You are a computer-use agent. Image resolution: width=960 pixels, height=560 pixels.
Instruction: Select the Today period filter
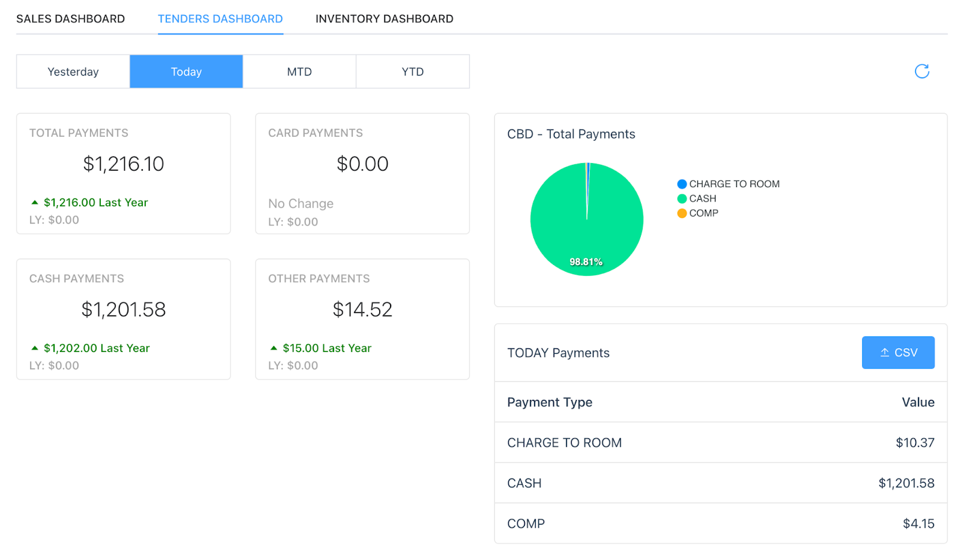pos(186,72)
